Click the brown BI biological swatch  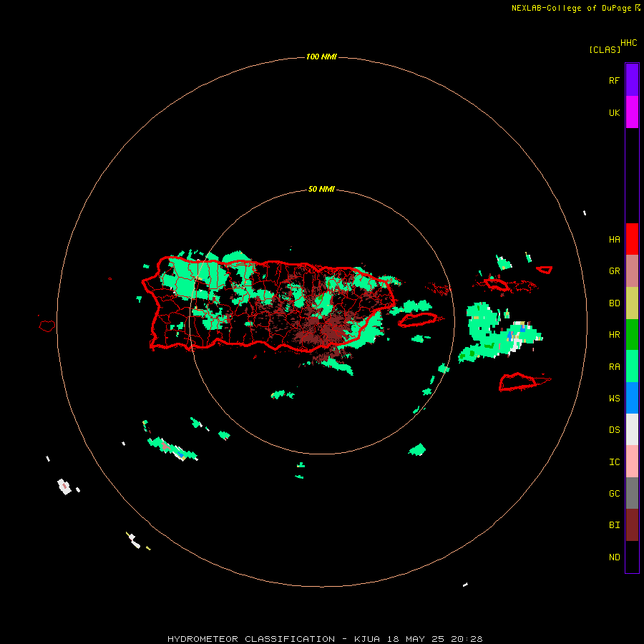pyautogui.click(x=632, y=525)
